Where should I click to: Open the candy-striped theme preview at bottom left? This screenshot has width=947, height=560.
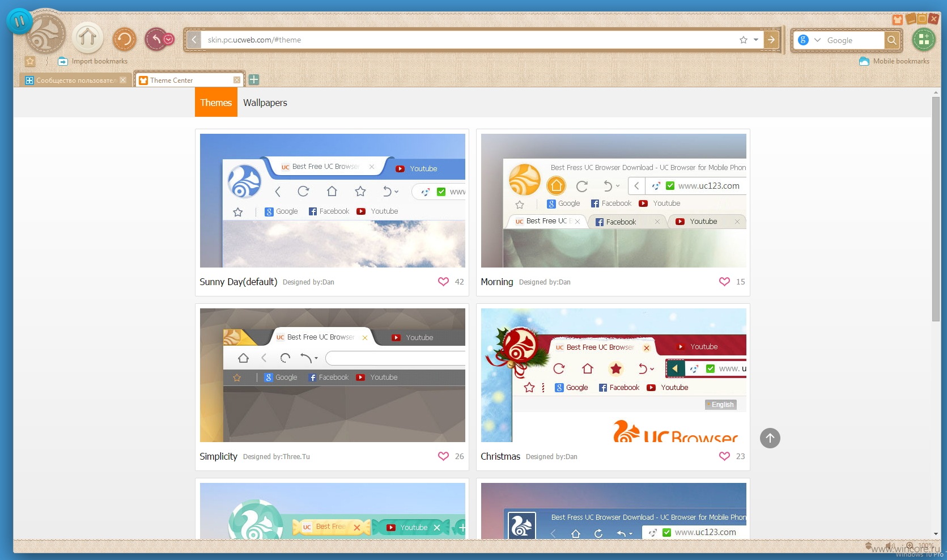(333, 511)
